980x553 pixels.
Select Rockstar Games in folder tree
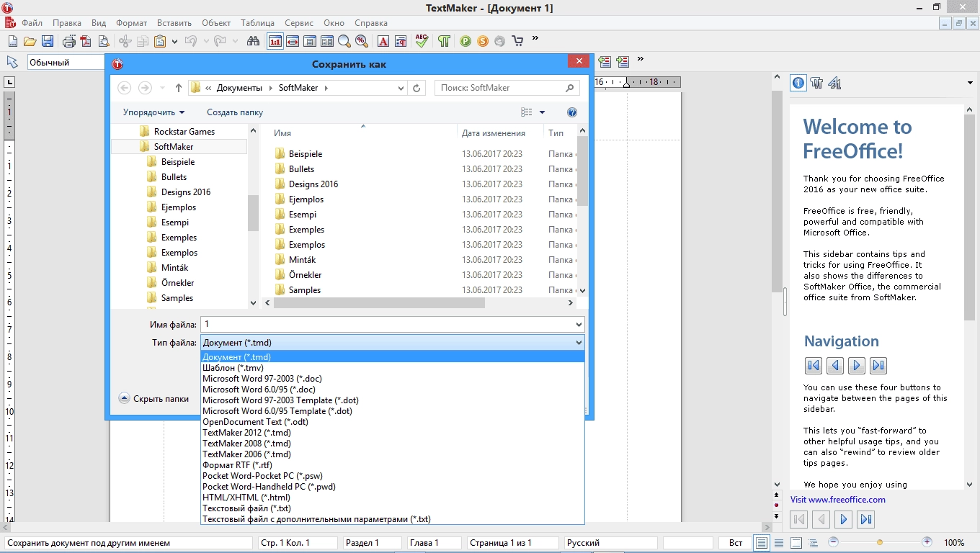pos(184,132)
